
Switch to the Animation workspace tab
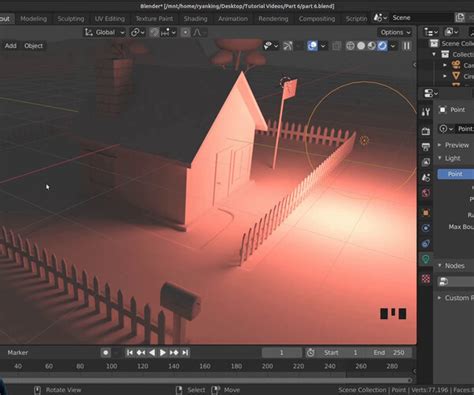coord(233,19)
